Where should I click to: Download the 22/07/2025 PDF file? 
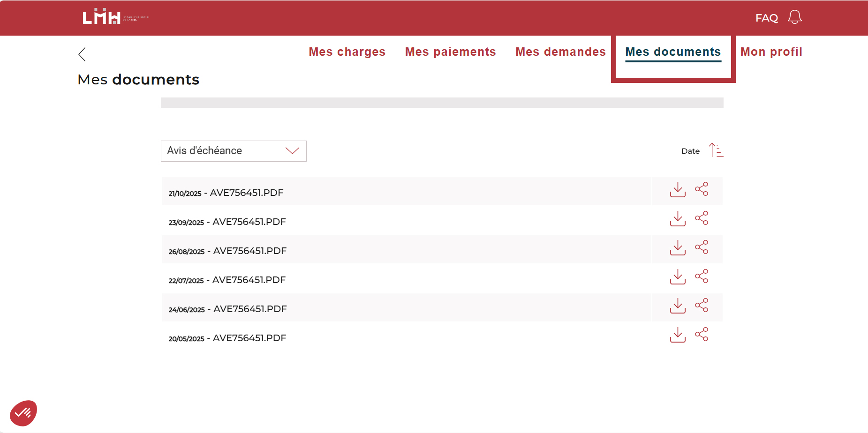pos(677,277)
